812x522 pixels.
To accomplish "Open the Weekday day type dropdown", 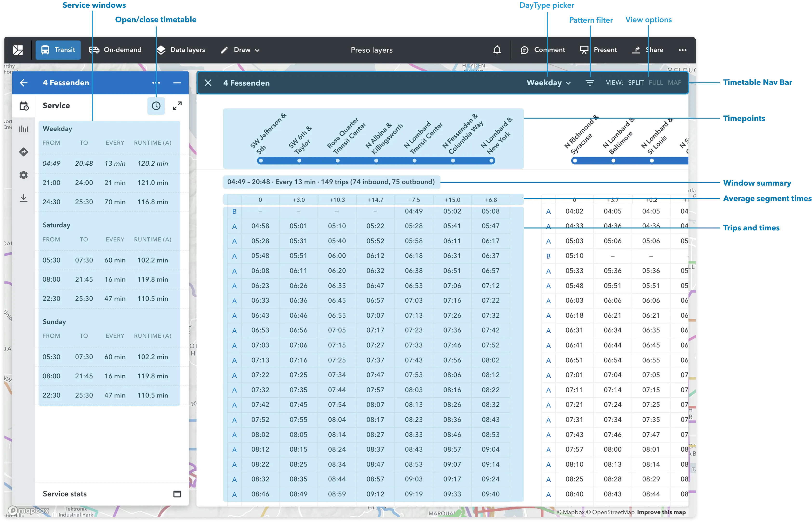I will (x=548, y=83).
